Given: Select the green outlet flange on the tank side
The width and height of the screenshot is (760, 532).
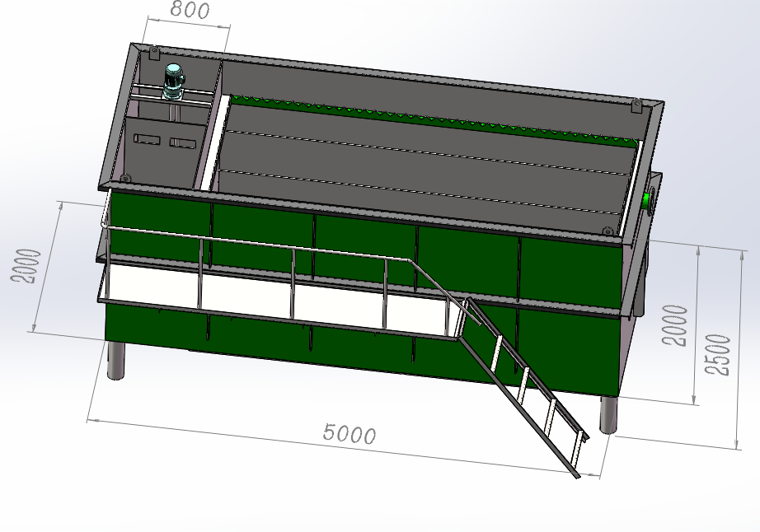Looking at the screenshot, I should click(x=647, y=200).
